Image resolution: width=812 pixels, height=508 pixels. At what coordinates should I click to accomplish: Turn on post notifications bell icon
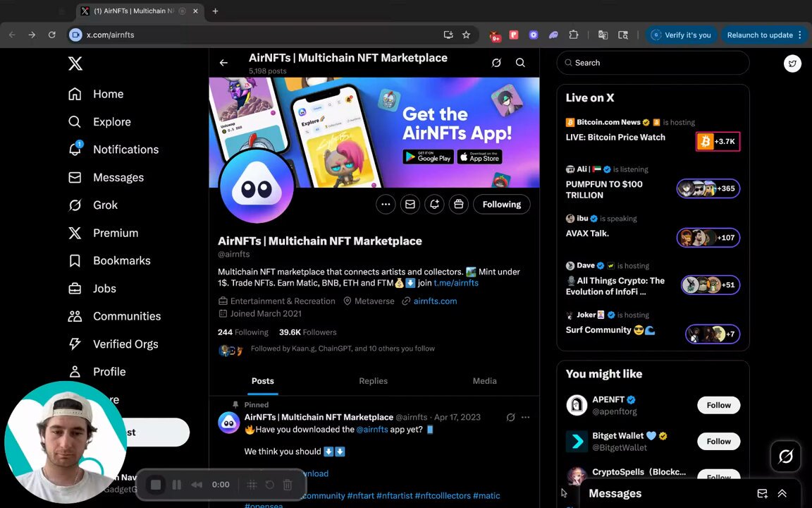click(x=434, y=204)
